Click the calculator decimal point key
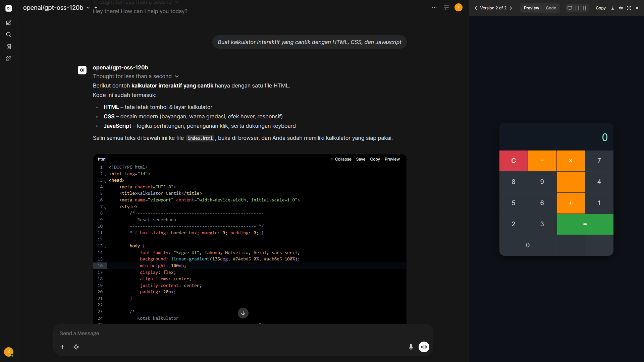Screen dimensions: 644x362 click(571, 245)
